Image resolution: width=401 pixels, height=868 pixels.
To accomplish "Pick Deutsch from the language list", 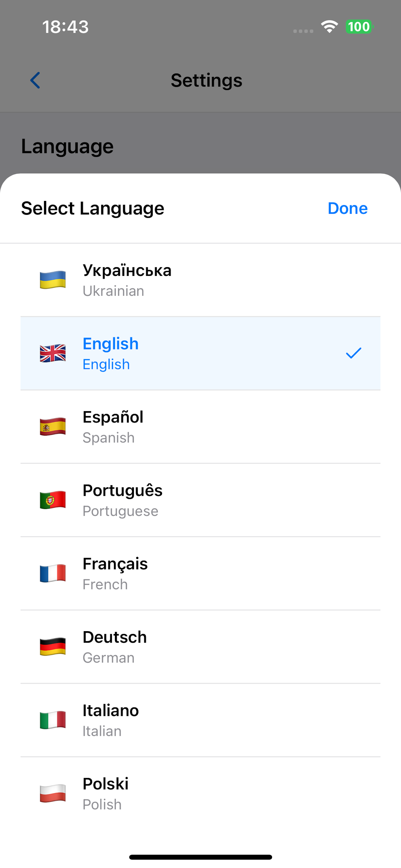I will (x=200, y=646).
